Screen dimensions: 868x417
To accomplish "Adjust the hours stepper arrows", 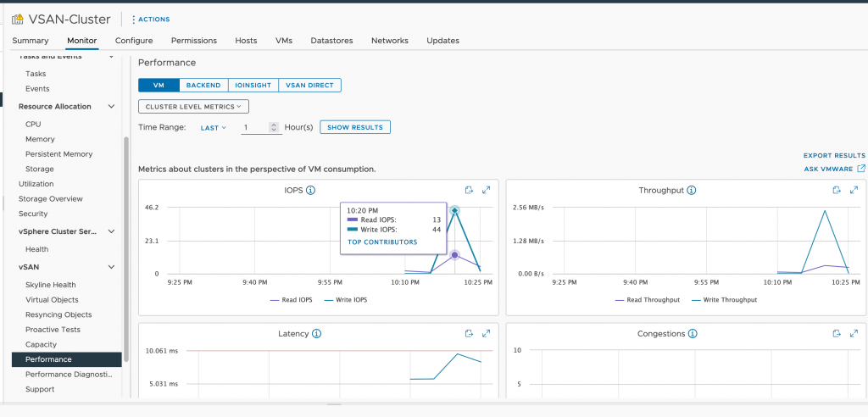I will point(274,127).
